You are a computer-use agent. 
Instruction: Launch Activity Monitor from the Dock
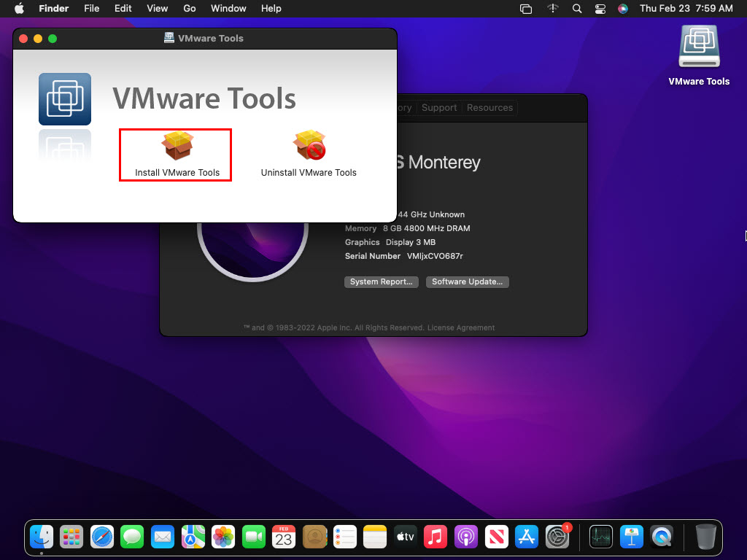602,537
